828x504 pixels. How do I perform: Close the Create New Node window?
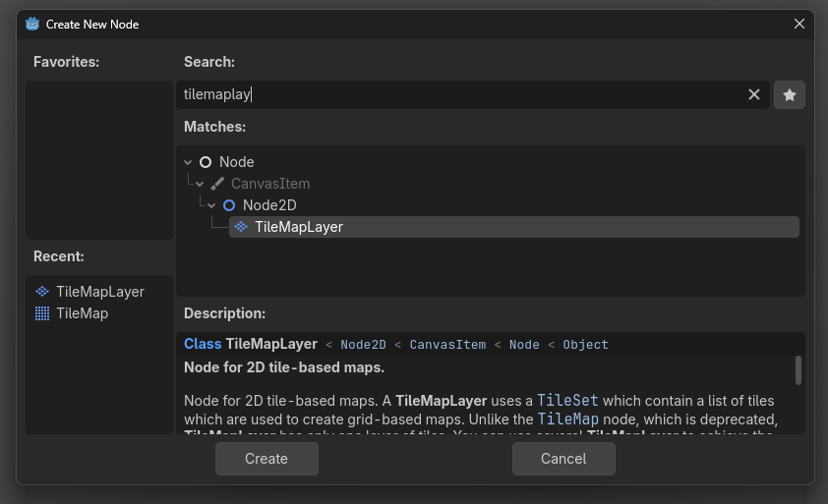point(798,24)
